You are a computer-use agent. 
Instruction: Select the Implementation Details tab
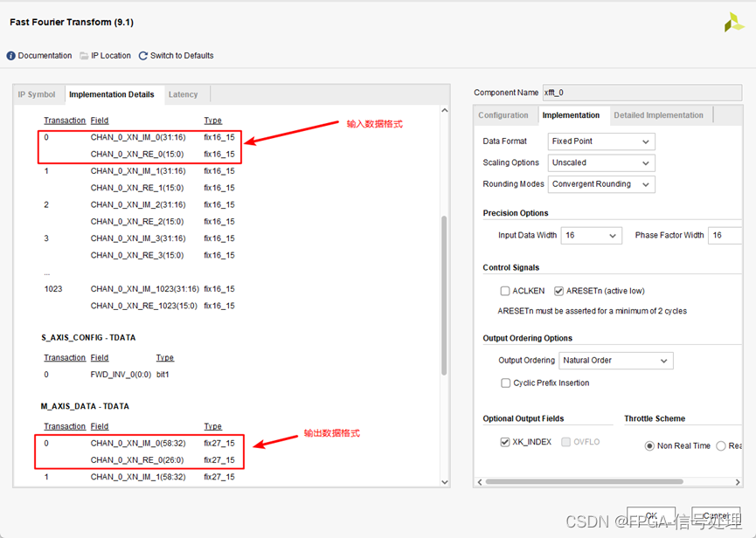[x=111, y=94]
